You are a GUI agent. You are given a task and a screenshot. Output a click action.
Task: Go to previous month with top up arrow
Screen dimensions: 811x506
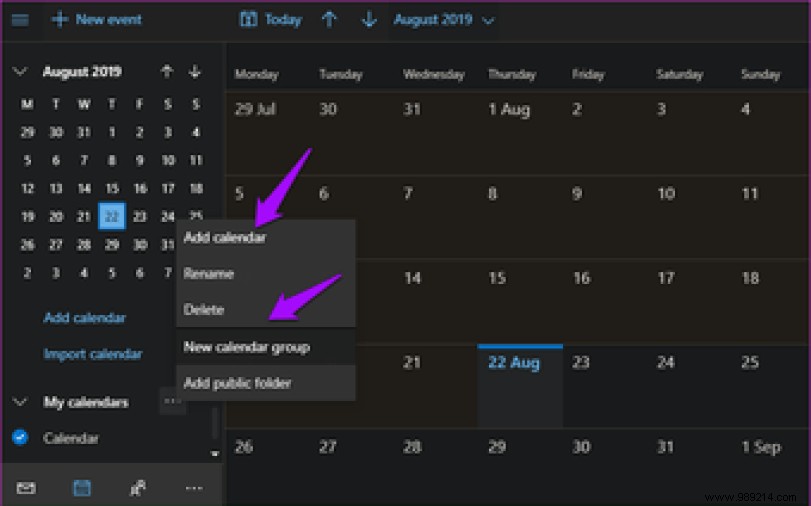point(329,20)
